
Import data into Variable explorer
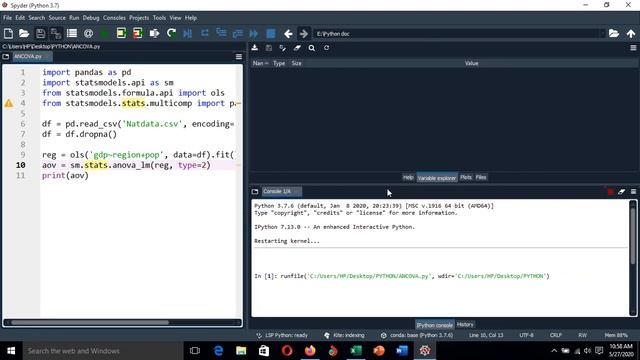click(x=255, y=48)
